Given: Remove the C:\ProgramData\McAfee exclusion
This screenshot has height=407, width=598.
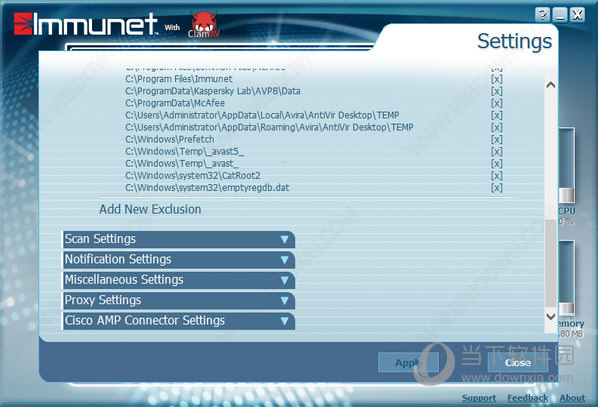Looking at the screenshot, I should tap(496, 103).
